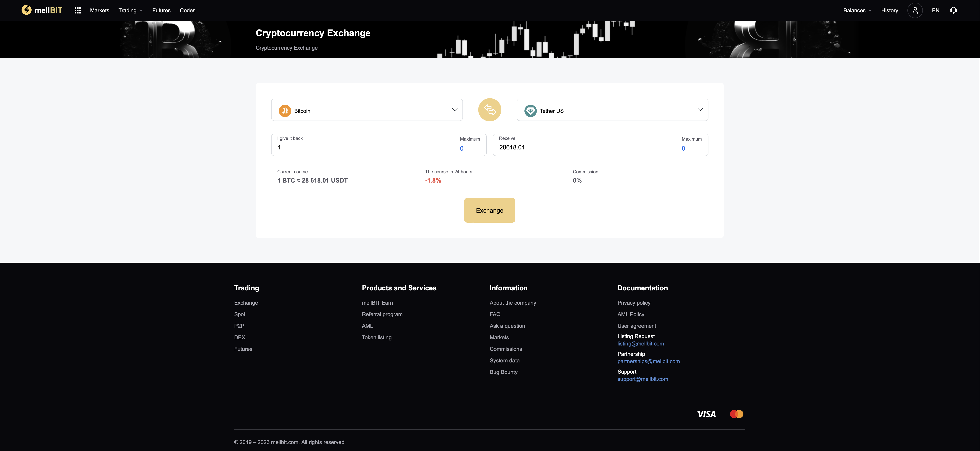The height and width of the screenshot is (451, 980).
Task: Click the Tether US coin icon
Action: 530,111
